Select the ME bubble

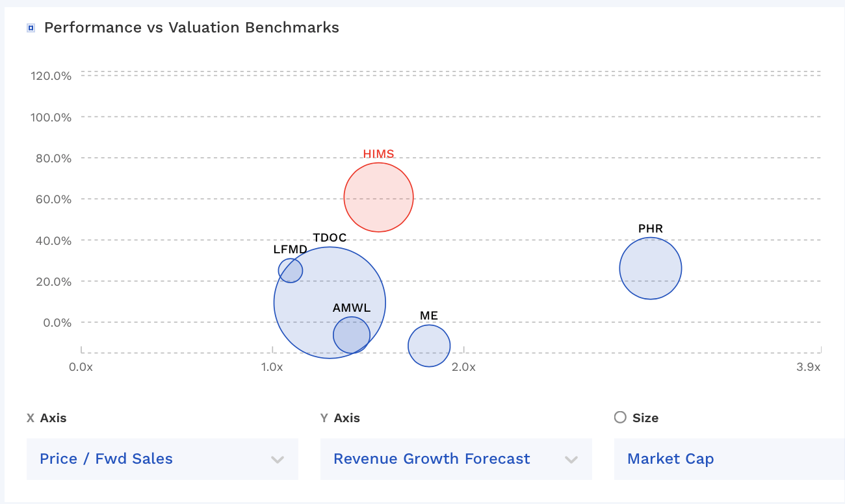[x=429, y=346]
